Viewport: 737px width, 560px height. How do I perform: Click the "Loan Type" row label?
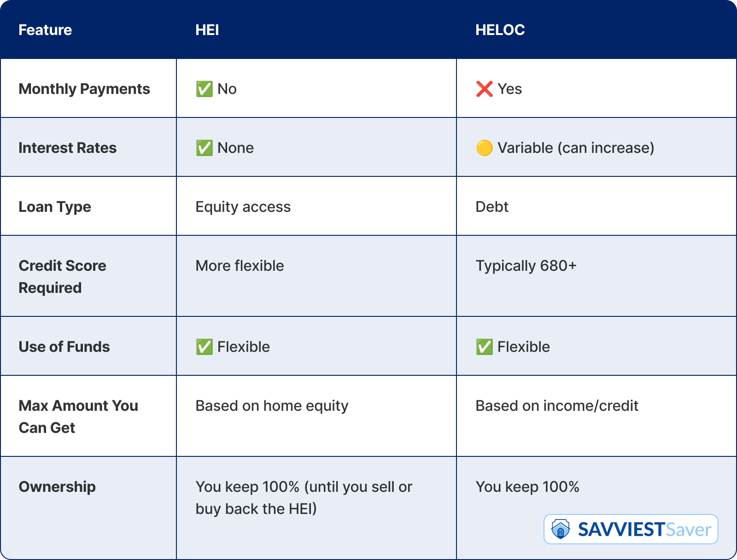point(55,207)
